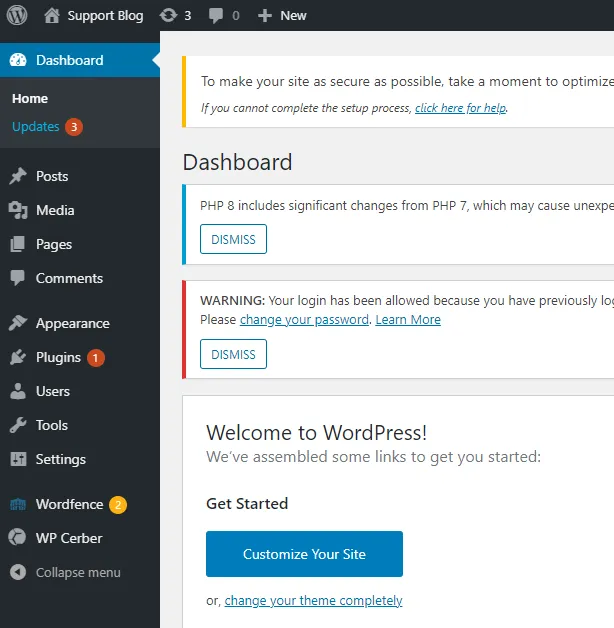Click the yellow 2 badge beside Wordfence
The height and width of the screenshot is (628, 614).
click(x=118, y=505)
